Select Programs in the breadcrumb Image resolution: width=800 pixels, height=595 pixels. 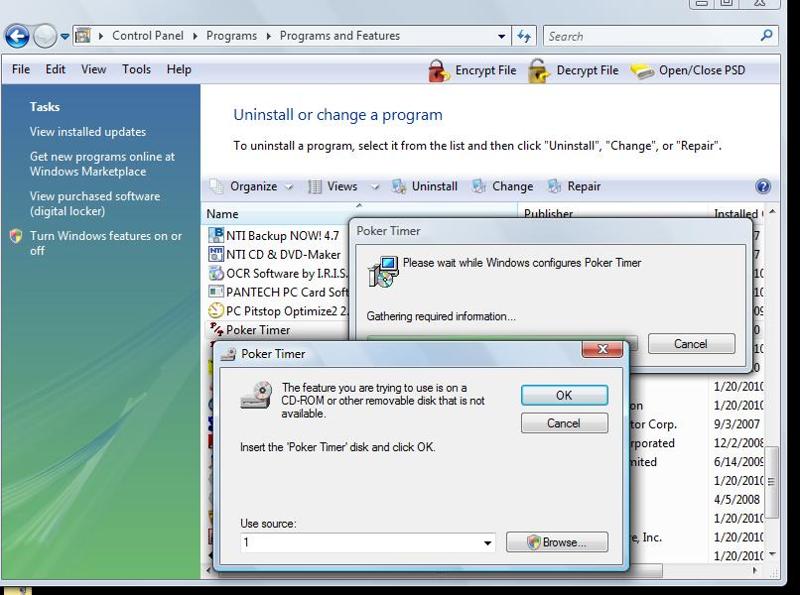click(x=231, y=36)
